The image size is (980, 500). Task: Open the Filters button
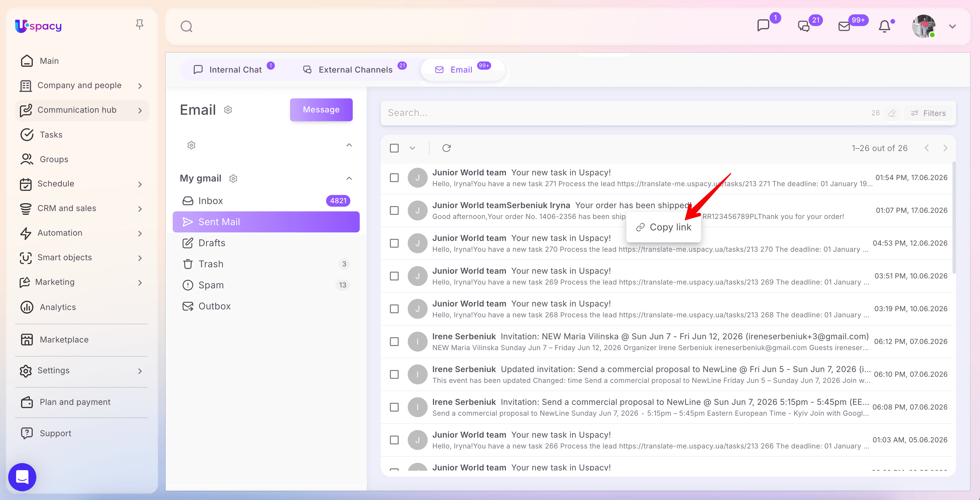(x=928, y=113)
